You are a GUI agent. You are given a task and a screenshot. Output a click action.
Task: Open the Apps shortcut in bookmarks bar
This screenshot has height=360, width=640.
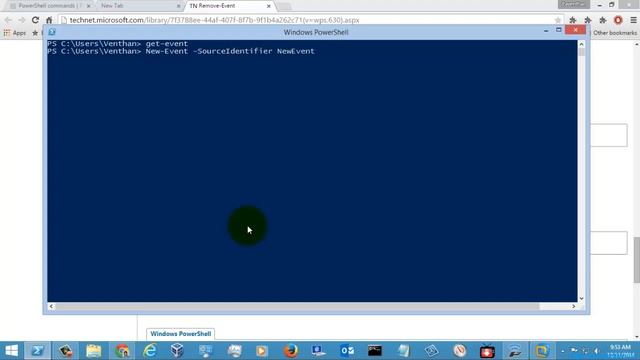click(x=15, y=33)
